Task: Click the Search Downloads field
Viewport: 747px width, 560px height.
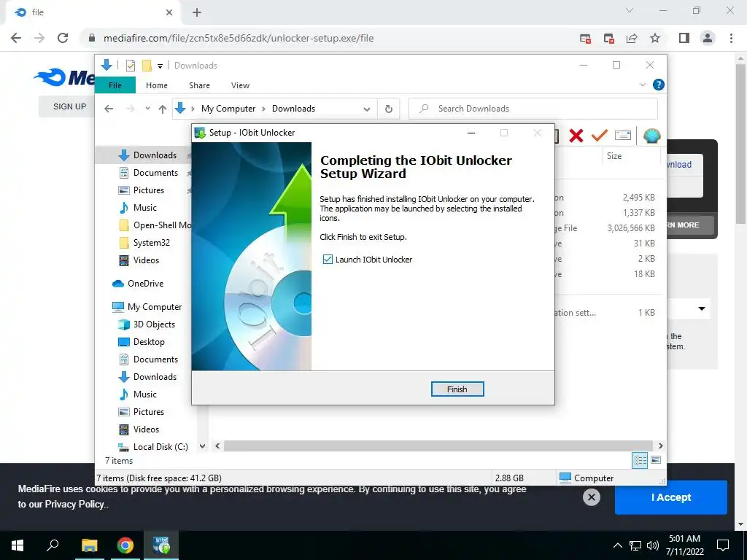Action: click(533, 109)
